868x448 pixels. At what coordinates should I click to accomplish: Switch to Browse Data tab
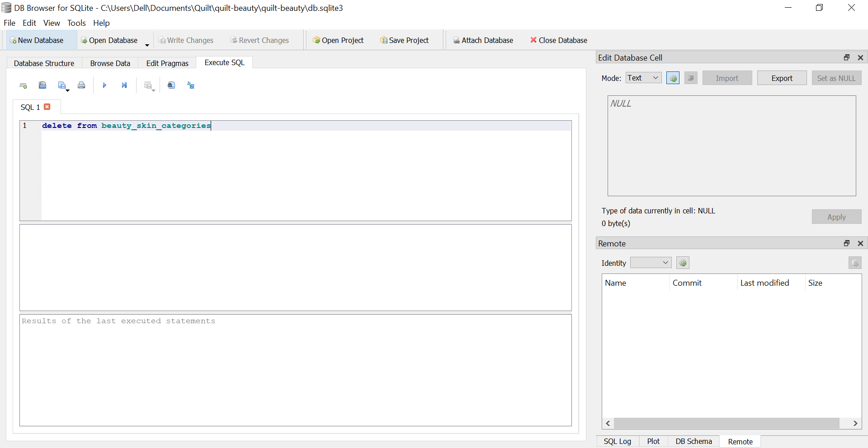tap(110, 63)
